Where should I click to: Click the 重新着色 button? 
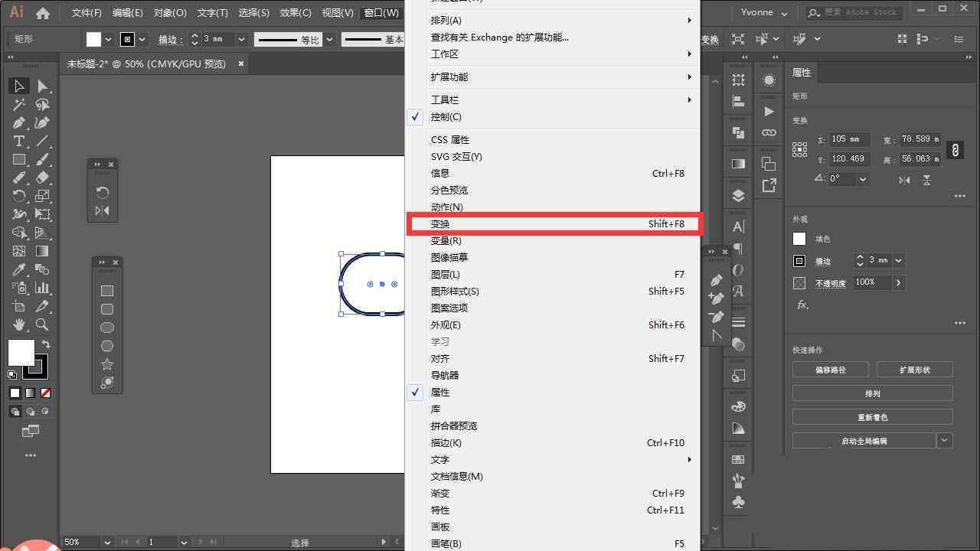click(873, 417)
